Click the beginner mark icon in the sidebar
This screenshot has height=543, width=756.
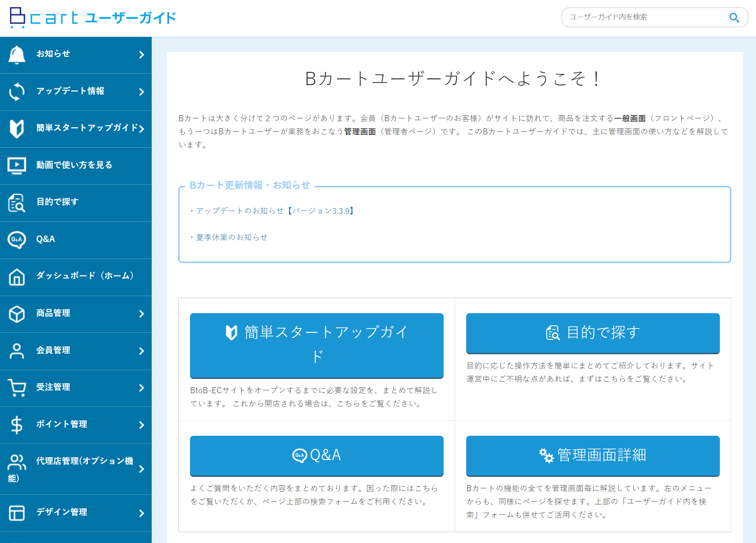coord(17,129)
